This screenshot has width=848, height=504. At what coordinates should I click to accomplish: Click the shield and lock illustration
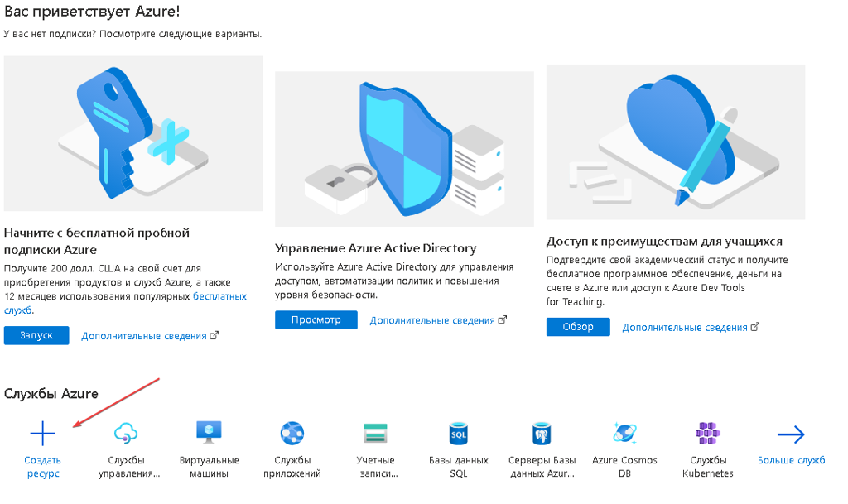404,149
